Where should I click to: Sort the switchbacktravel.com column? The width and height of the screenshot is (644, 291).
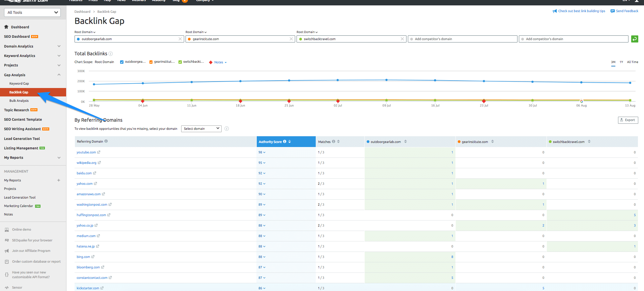pyautogui.click(x=589, y=142)
